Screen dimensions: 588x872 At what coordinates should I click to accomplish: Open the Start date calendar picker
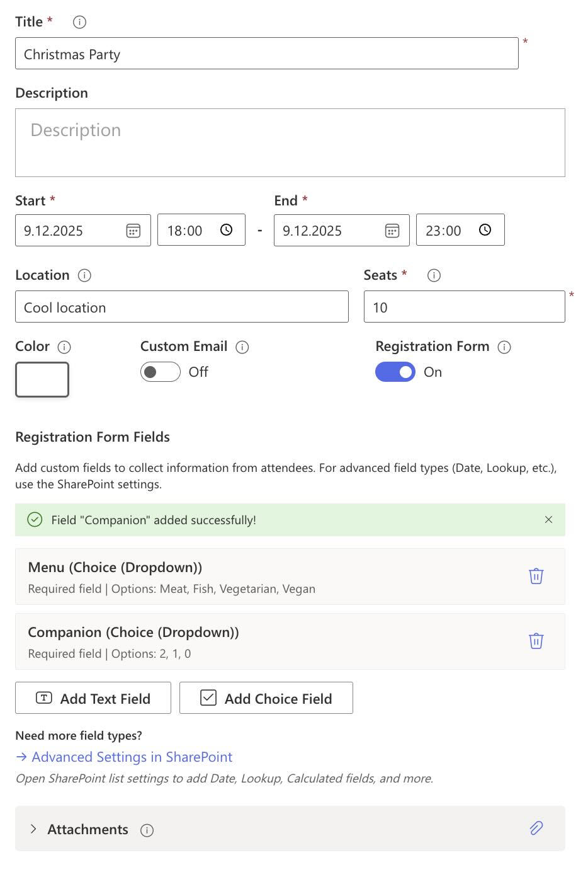[x=133, y=231]
